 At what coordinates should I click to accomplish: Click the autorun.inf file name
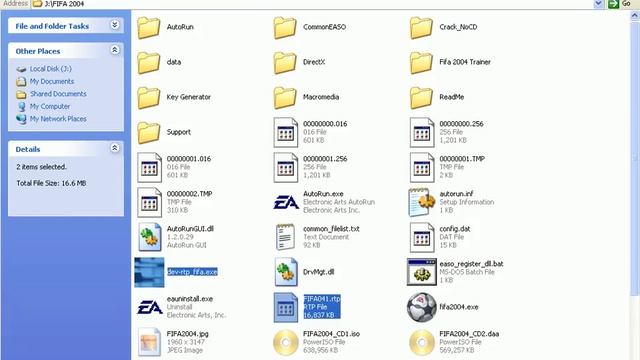click(456, 193)
